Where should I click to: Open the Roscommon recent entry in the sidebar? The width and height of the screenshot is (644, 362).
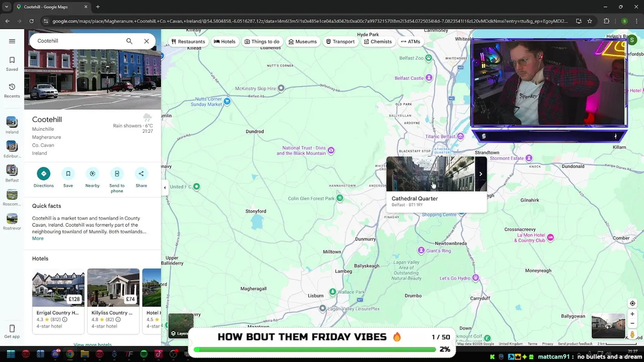(x=12, y=198)
